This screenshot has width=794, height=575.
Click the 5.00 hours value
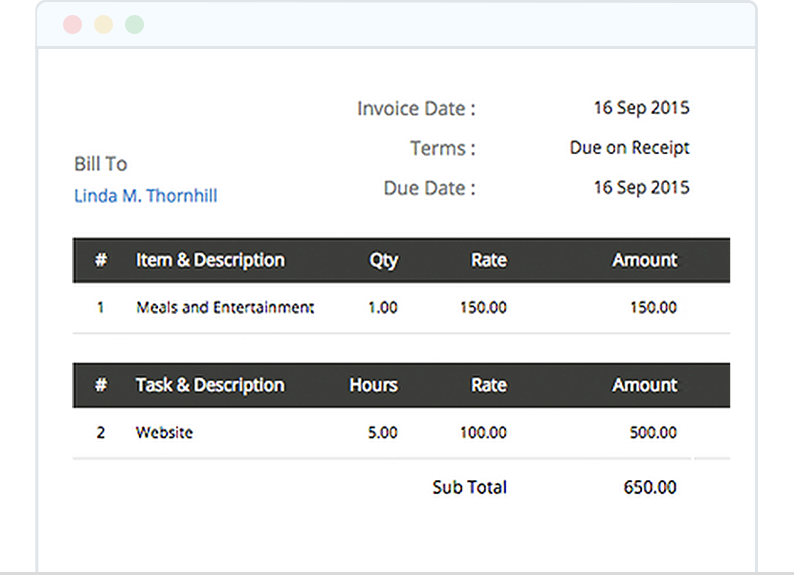(382, 433)
